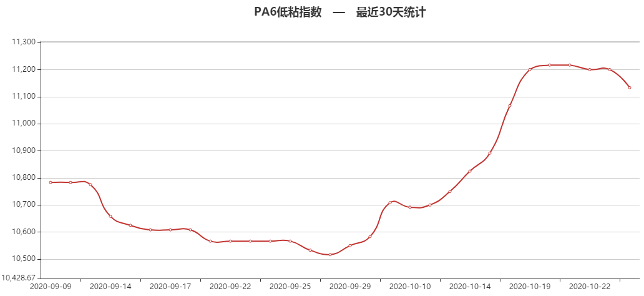The width and height of the screenshot is (644, 296).
Task: Select the 2020-09-29 date label
Action: pos(350,286)
